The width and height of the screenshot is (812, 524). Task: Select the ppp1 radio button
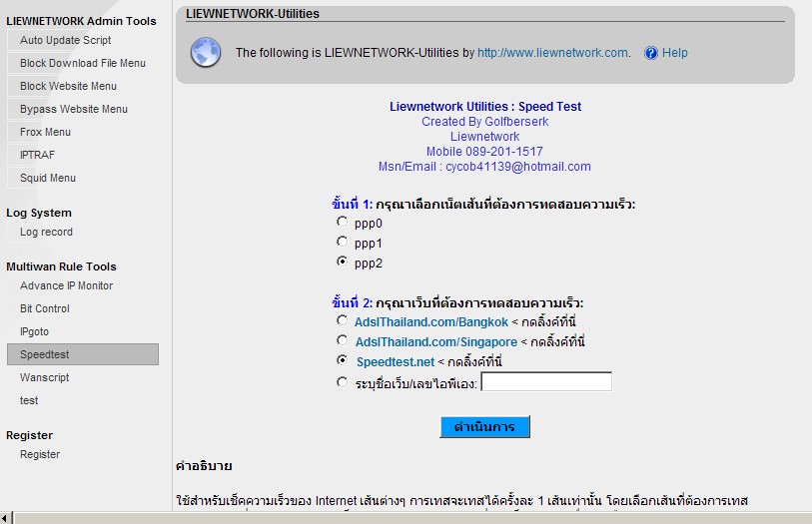(342, 242)
